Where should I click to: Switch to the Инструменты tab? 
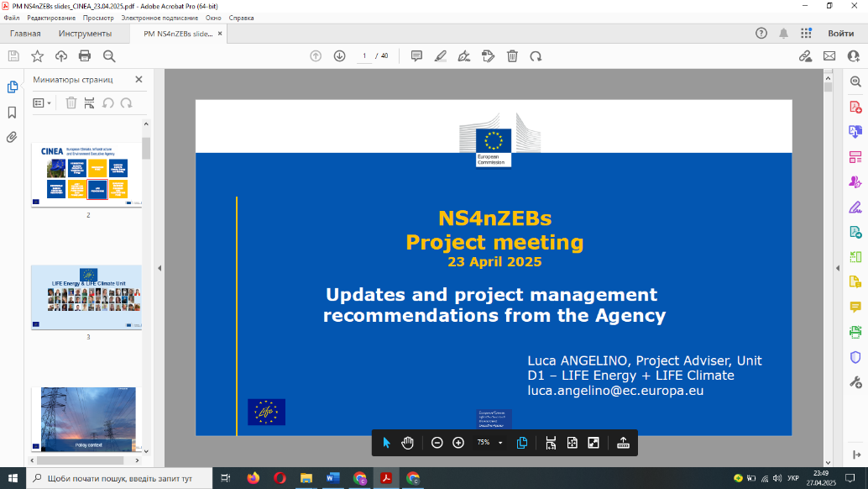85,34
